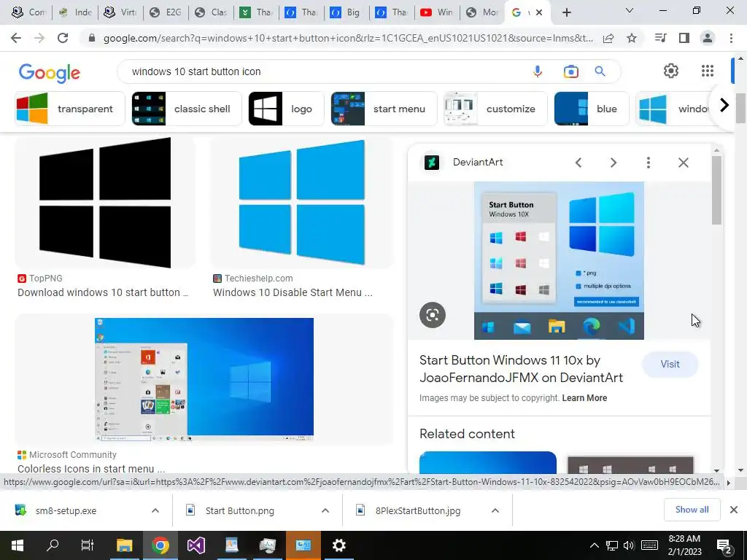Open the Chrome side panel icon
Screen dimensions: 747x560
[x=684, y=38]
